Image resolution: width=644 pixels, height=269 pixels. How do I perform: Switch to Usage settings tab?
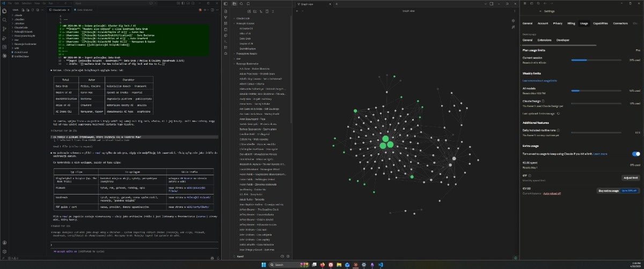click(x=584, y=24)
